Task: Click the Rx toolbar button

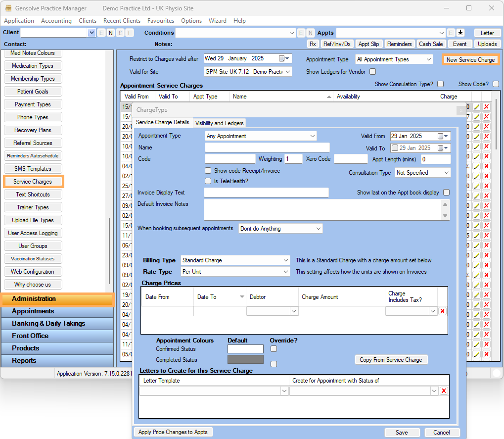Action: 313,44
